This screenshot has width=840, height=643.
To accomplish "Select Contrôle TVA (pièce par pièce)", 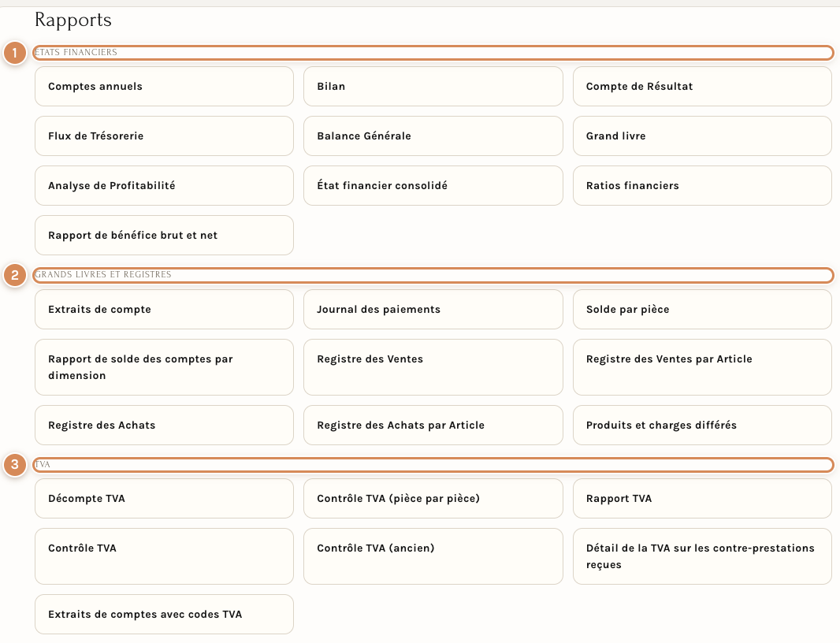I will click(x=433, y=498).
